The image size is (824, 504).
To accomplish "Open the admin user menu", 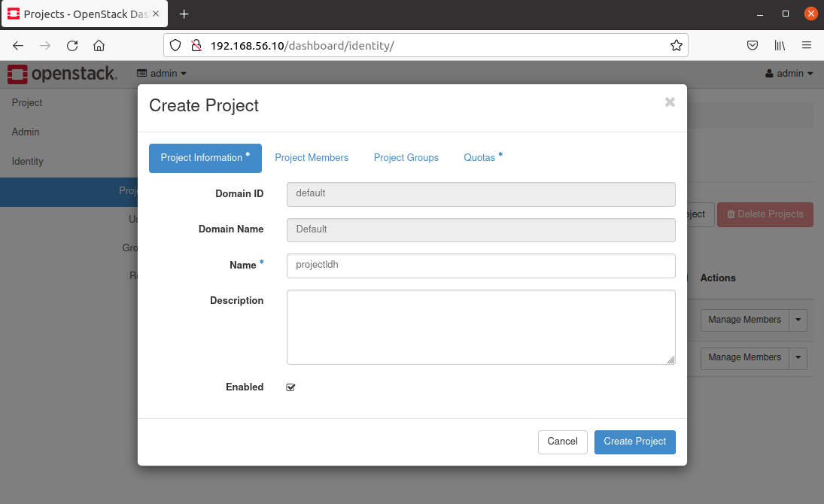I will 789,74.
